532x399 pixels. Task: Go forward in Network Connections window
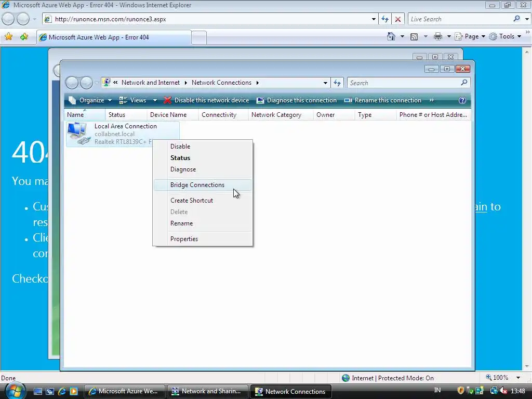87,83
